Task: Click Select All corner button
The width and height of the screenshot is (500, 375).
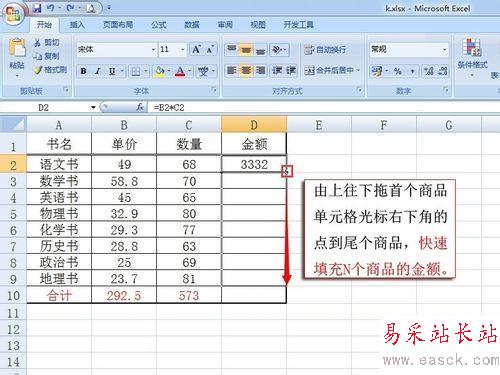Action: (13, 125)
